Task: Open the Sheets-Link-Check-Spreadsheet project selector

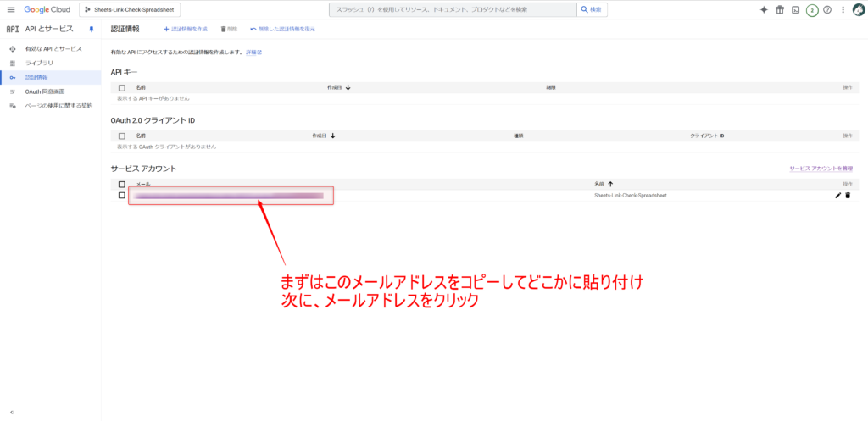Action: click(x=132, y=9)
